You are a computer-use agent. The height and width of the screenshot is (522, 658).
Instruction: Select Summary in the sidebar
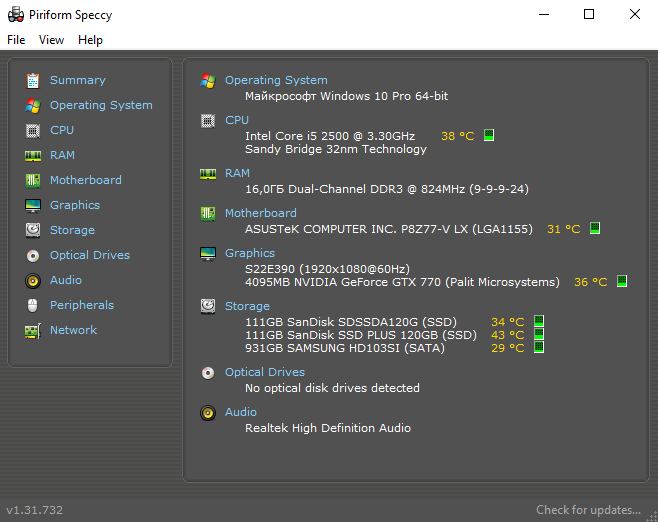pos(78,80)
